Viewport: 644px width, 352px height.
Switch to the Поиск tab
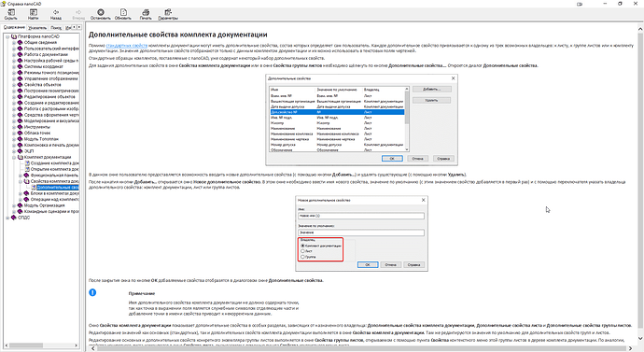[x=56, y=27]
